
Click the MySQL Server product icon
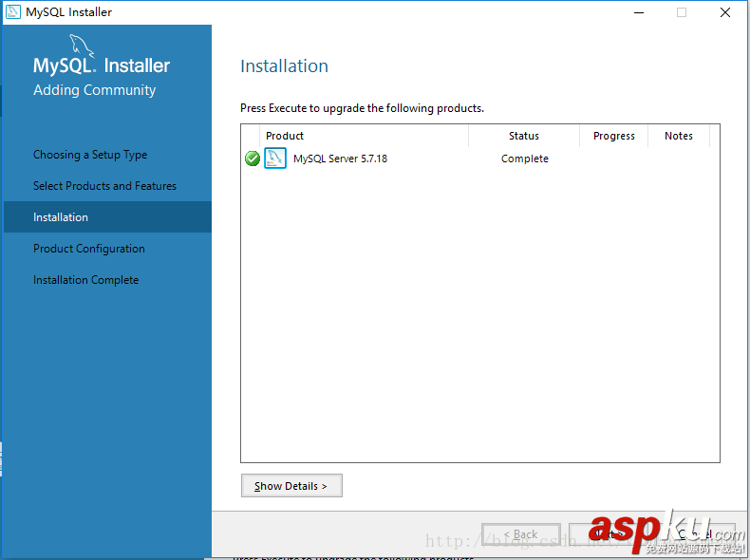click(x=275, y=159)
